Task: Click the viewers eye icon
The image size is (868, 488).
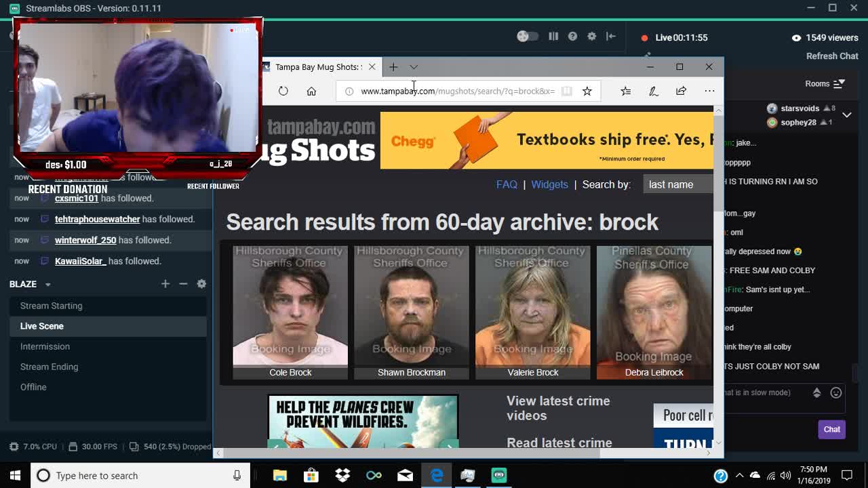Action: [x=797, y=38]
